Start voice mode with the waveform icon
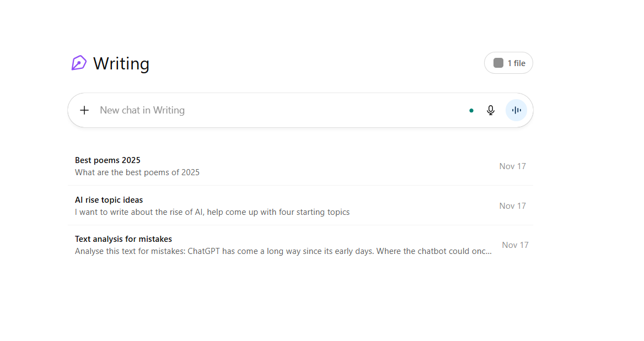 pos(516,110)
